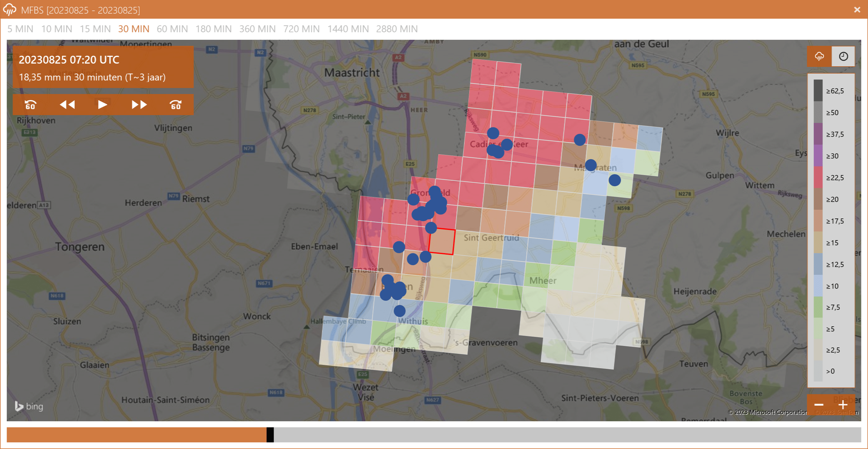This screenshot has width=868, height=449.
Task: Click the ≥22,5 legend color swatch
Action: pos(818,177)
